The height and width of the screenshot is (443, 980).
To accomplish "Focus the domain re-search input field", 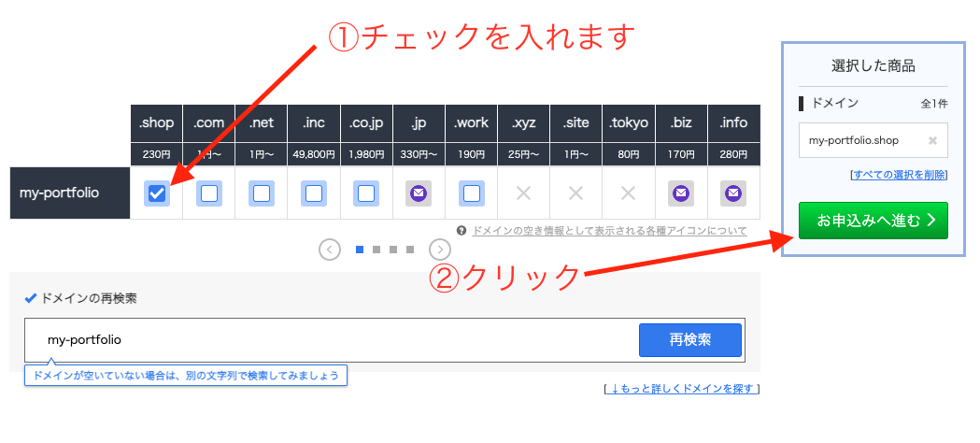I will 332,340.
